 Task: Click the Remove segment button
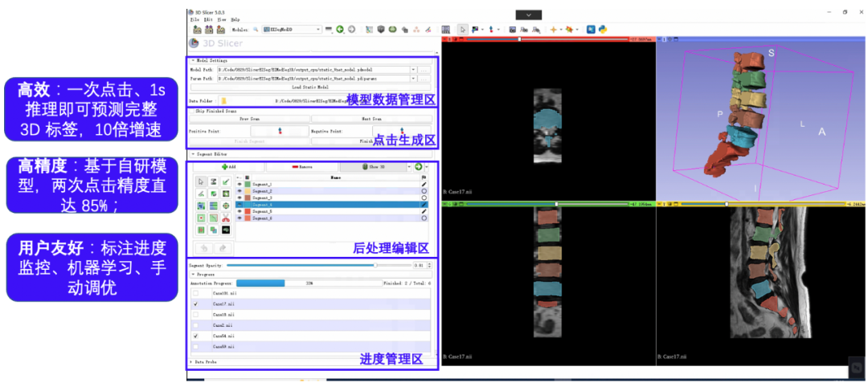pyautogui.click(x=301, y=166)
